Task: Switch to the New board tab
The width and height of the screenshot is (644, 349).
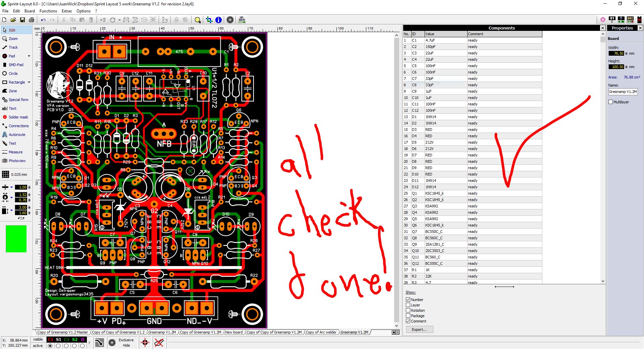Action: pyautogui.click(x=234, y=332)
